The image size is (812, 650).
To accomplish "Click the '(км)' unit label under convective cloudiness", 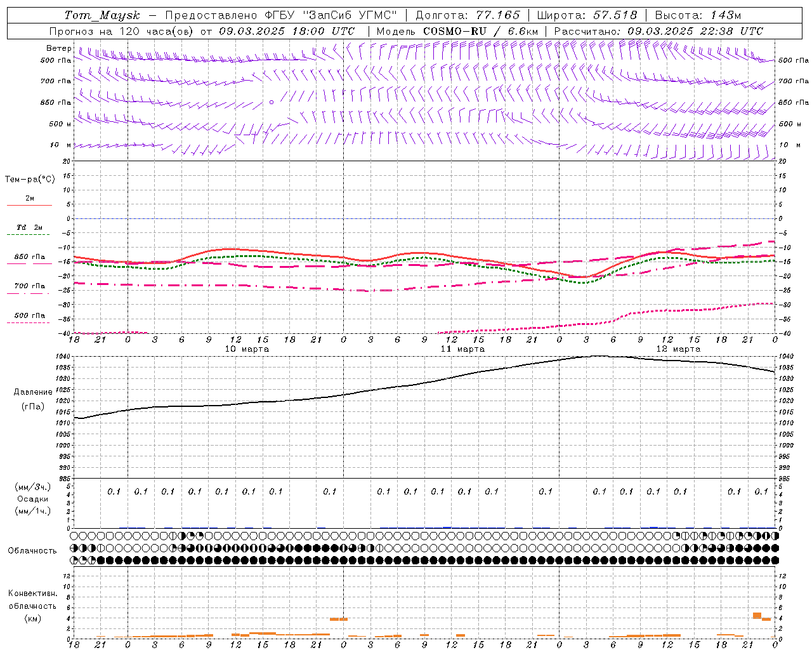I will (33, 618).
